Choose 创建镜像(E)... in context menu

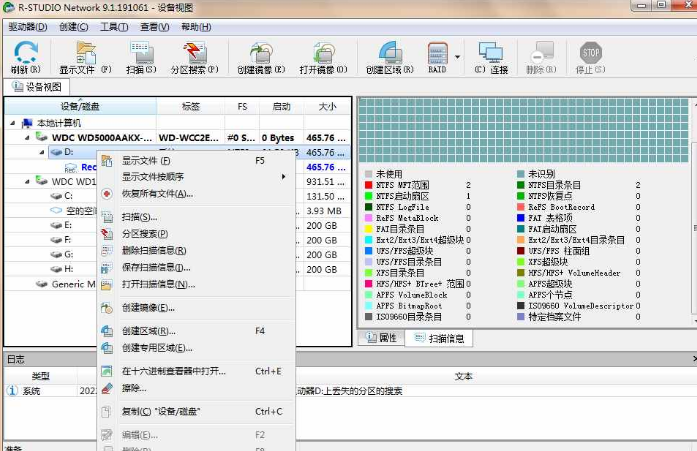[x=196, y=308]
